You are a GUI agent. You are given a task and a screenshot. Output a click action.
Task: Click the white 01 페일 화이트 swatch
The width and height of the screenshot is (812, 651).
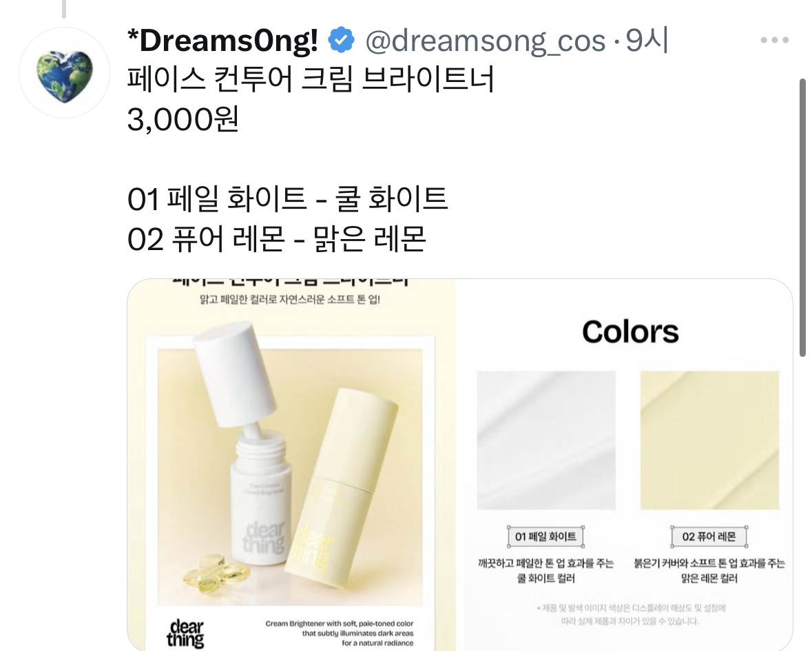(546, 440)
